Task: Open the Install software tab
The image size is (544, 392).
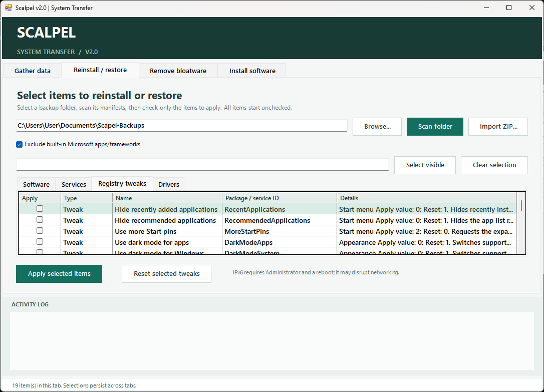Action: [252, 71]
